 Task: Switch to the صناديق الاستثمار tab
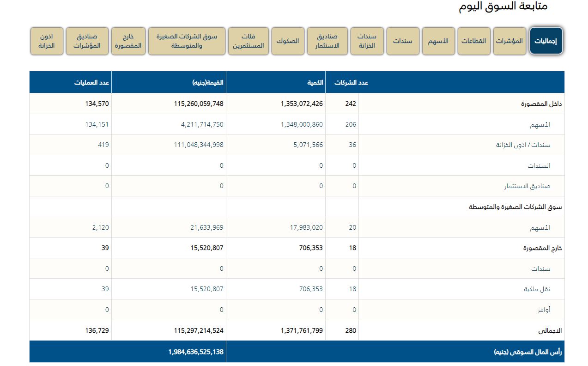click(327, 41)
